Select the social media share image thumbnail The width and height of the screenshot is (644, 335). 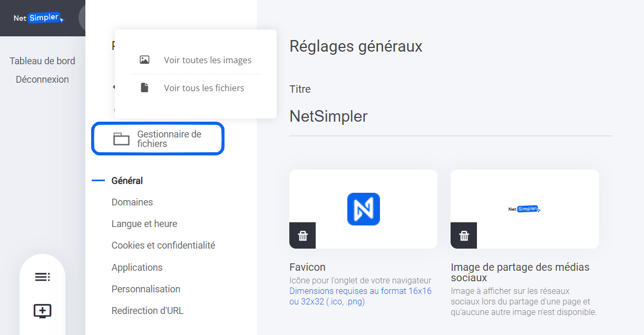point(524,209)
